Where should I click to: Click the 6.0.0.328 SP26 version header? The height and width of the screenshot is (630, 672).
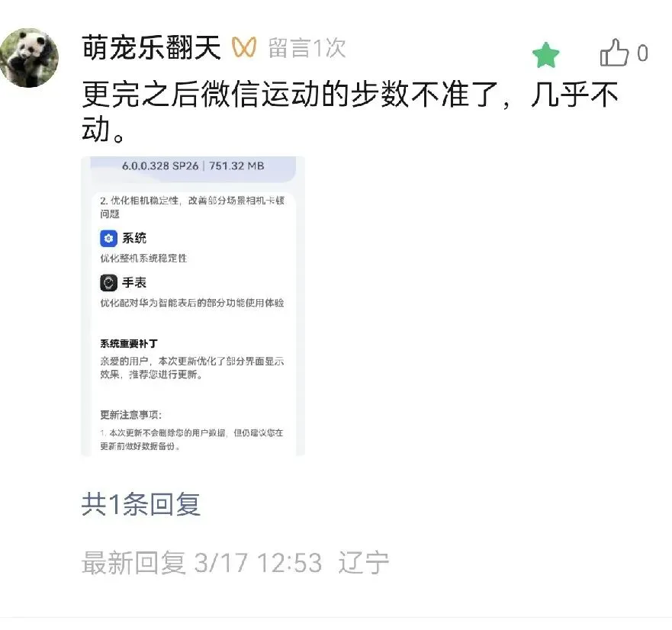[x=160, y=166]
